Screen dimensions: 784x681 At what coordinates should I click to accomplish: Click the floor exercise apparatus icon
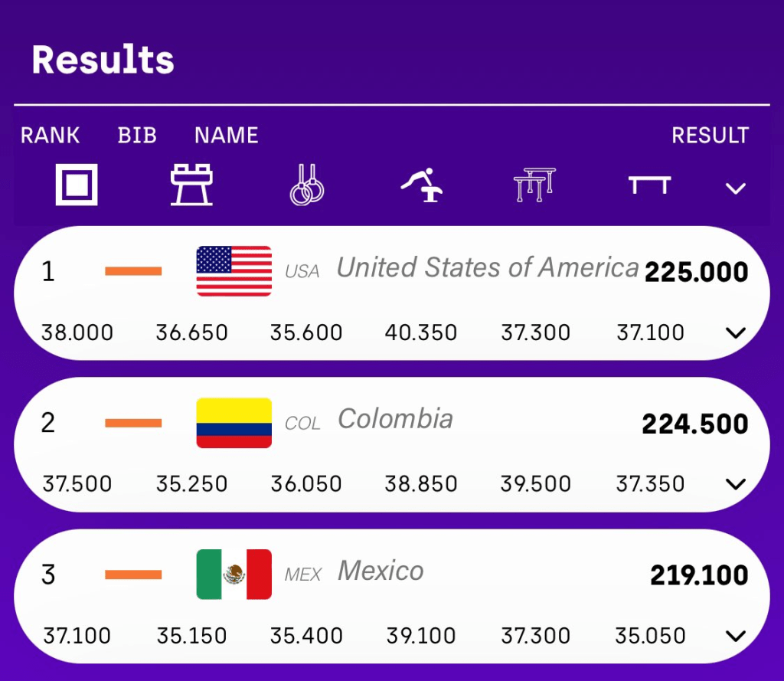(77, 185)
